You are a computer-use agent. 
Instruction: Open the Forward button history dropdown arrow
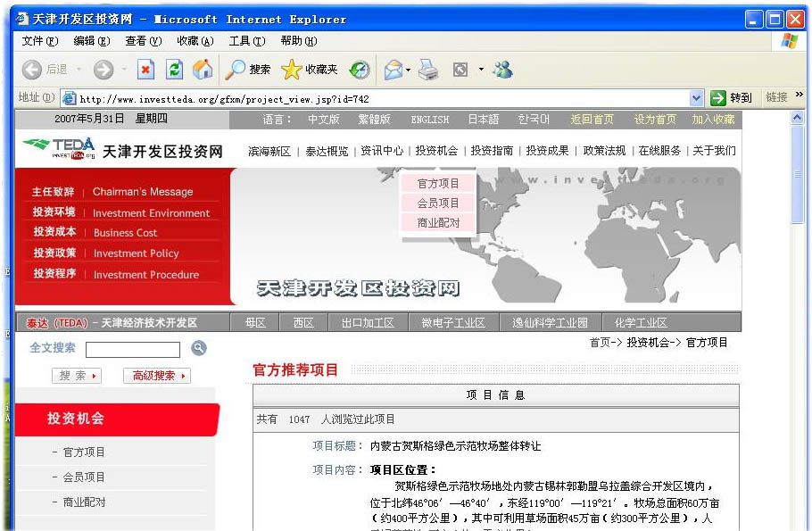(124, 69)
